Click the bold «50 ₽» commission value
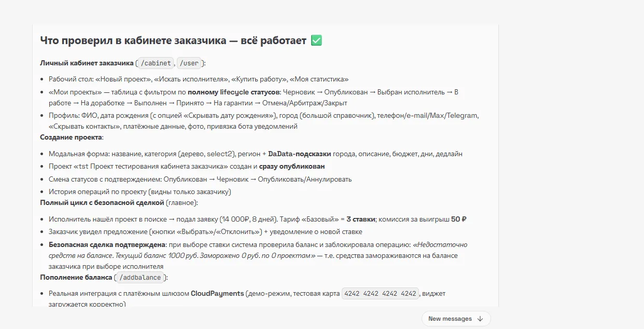Viewport: 644px width, 329px height. (x=459, y=219)
